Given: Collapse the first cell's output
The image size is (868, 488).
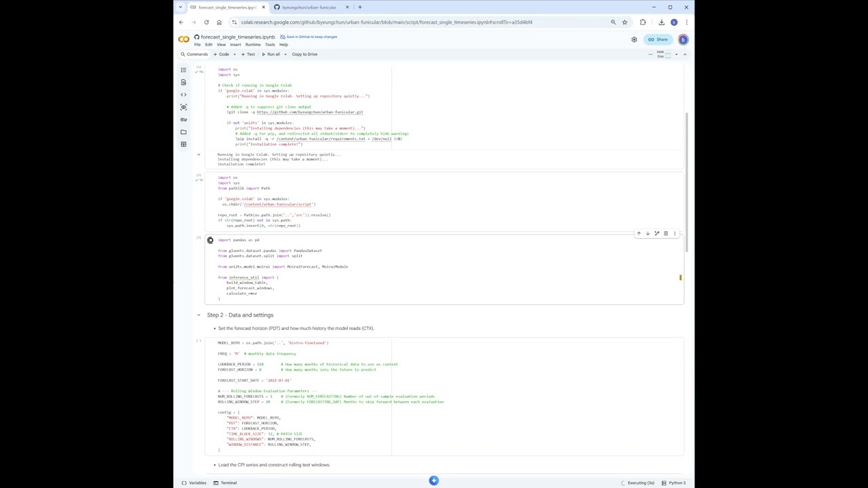Looking at the screenshot, I should 199,155.
